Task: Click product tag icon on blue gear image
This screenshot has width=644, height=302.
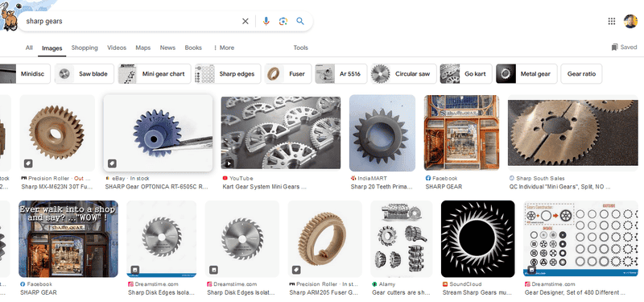Action: [112, 163]
